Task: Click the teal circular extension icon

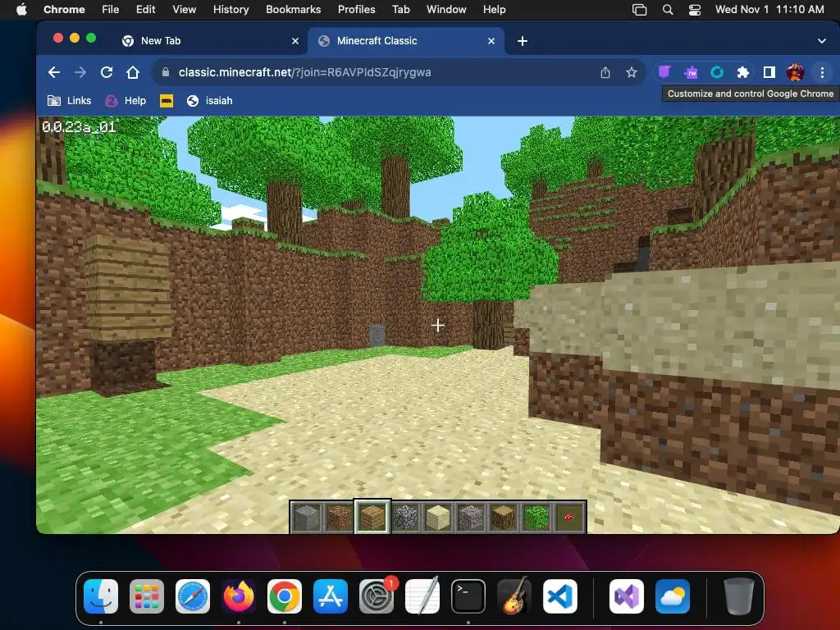Action: click(717, 72)
